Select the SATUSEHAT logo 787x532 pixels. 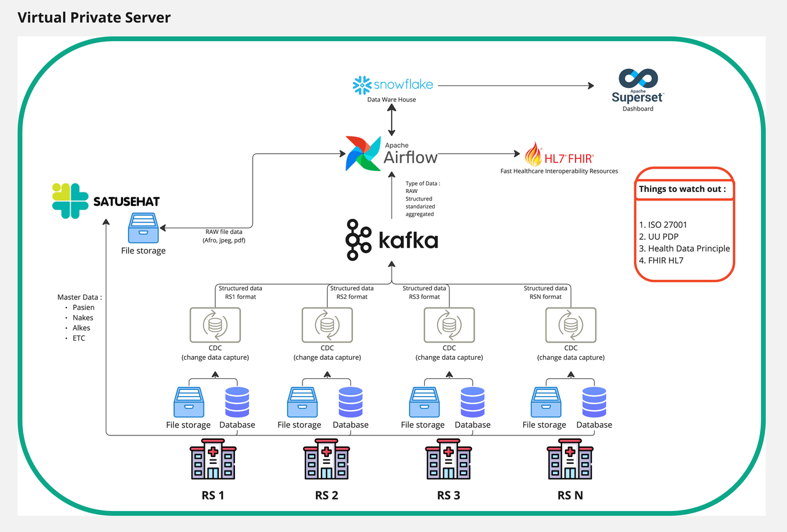tap(106, 200)
